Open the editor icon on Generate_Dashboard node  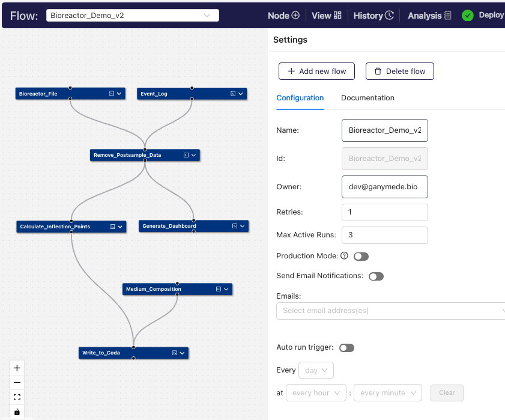(x=235, y=226)
